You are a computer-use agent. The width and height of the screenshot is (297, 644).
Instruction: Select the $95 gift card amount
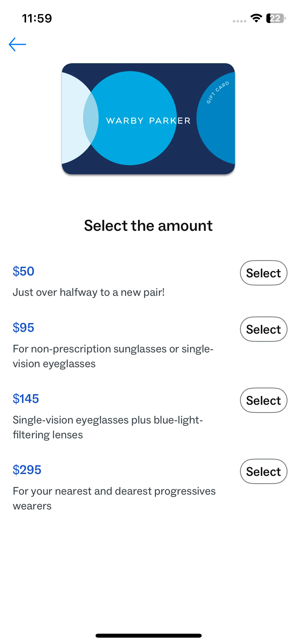pos(263,329)
